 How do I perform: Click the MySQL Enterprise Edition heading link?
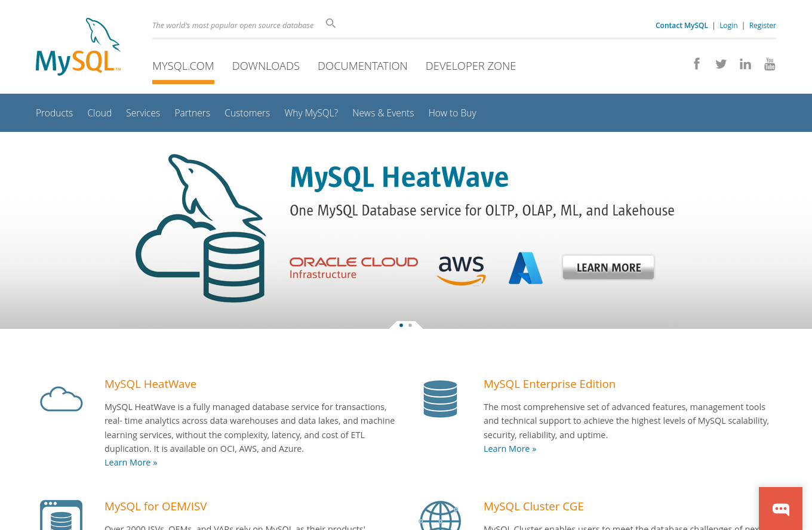[x=549, y=384]
